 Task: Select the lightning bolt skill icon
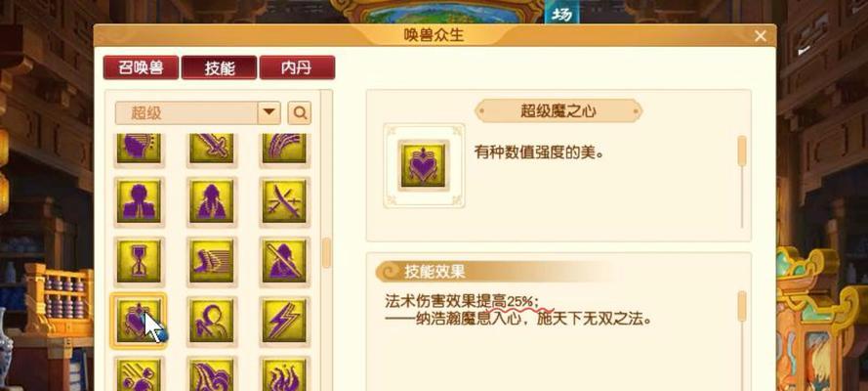tap(284, 322)
